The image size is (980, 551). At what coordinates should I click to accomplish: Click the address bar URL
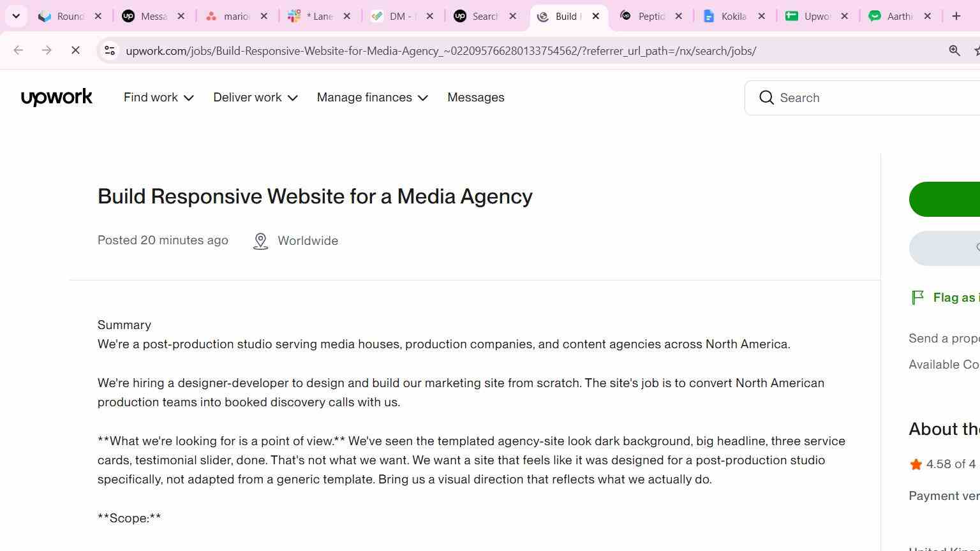(x=441, y=50)
